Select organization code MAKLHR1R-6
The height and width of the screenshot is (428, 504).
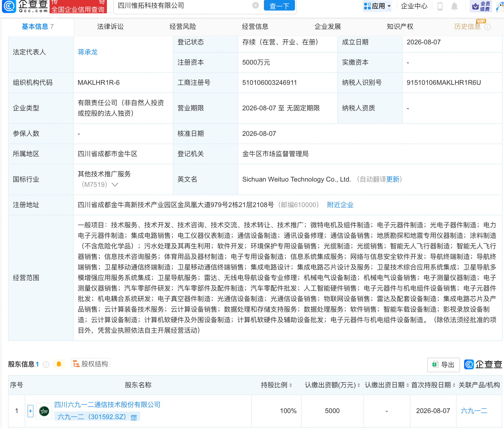[x=99, y=83]
